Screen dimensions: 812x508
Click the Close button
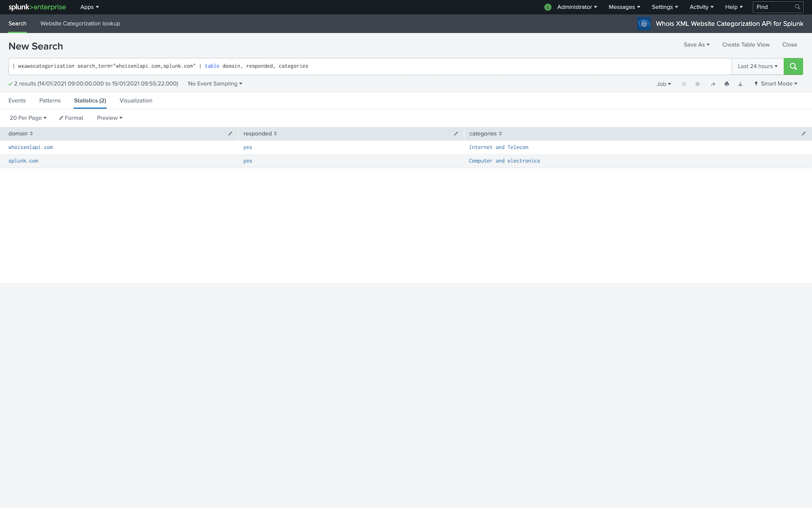[790, 45]
